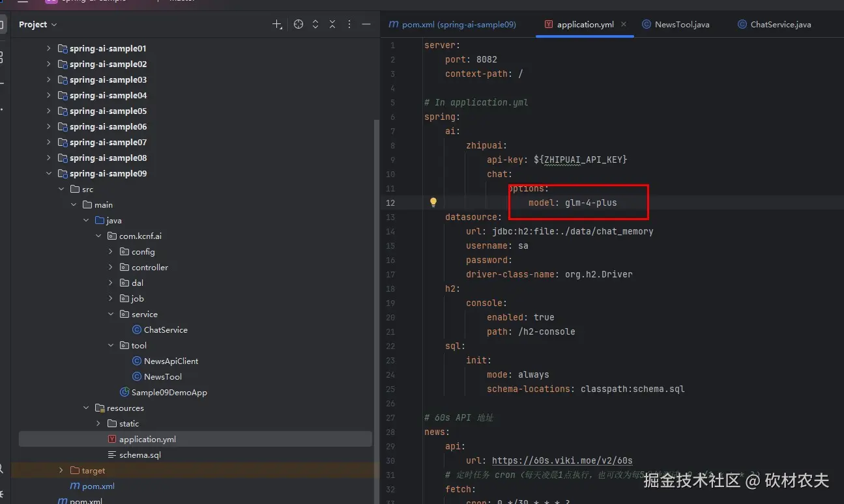Click '${ZHIPUAI_API_KEY}' on the api-key line
The height and width of the screenshot is (504, 844).
[580, 160]
